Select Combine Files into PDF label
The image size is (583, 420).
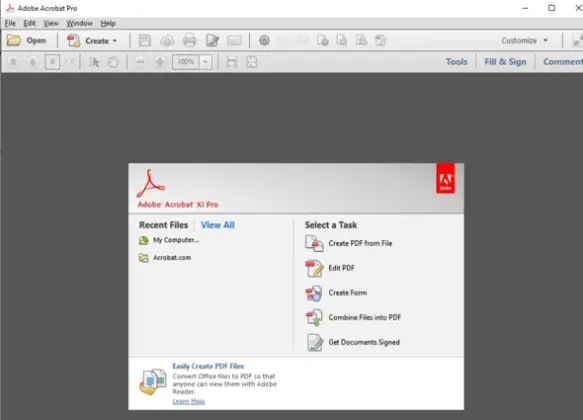[x=364, y=317]
